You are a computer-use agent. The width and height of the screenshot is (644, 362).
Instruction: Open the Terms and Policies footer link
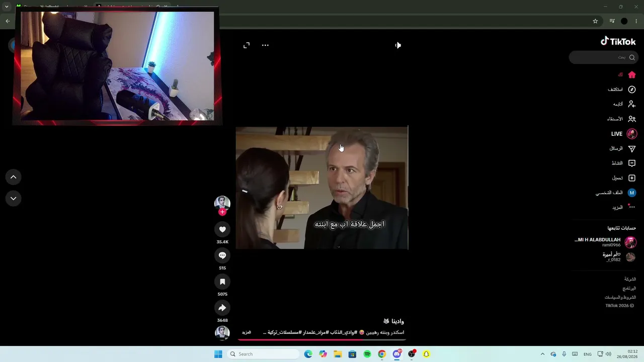[x=620, y=298]
